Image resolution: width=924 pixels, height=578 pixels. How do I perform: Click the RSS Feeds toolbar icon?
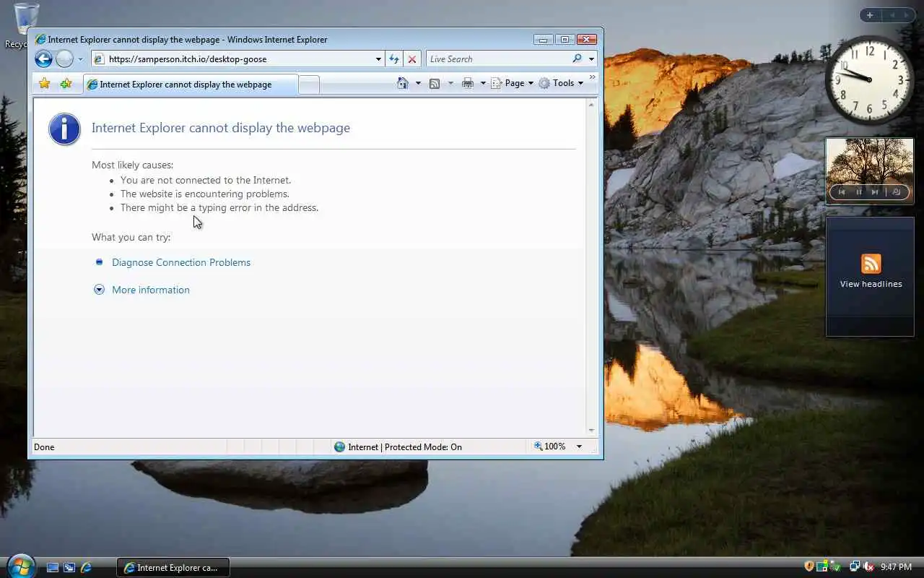point(435,83)
